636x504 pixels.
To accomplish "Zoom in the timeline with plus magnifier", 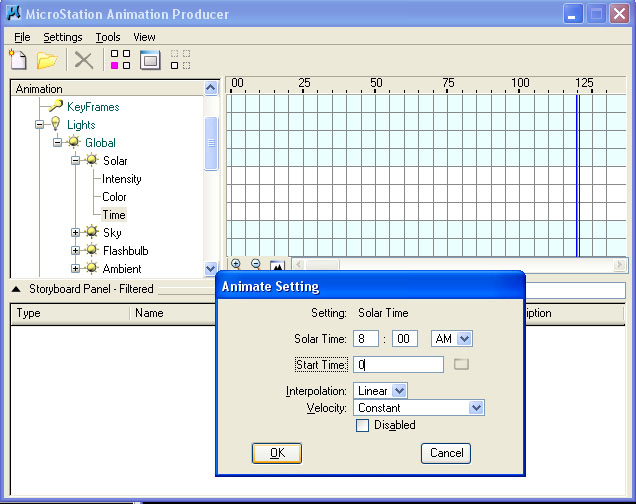I will pos(236,264).
